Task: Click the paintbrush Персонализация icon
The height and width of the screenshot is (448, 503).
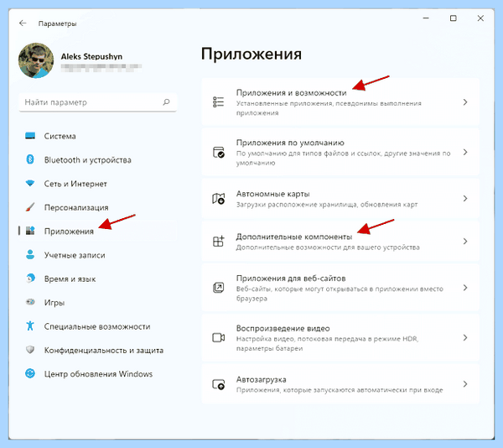Action: point(30,207)
